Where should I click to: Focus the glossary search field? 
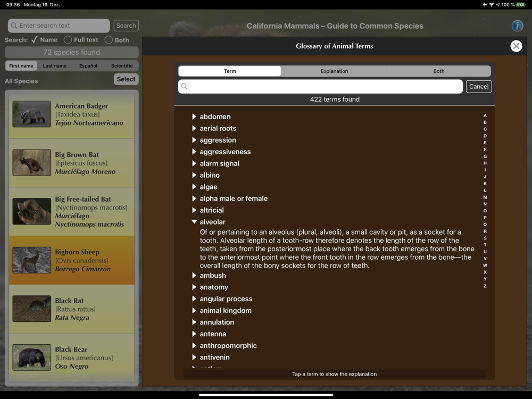point(320,87)
